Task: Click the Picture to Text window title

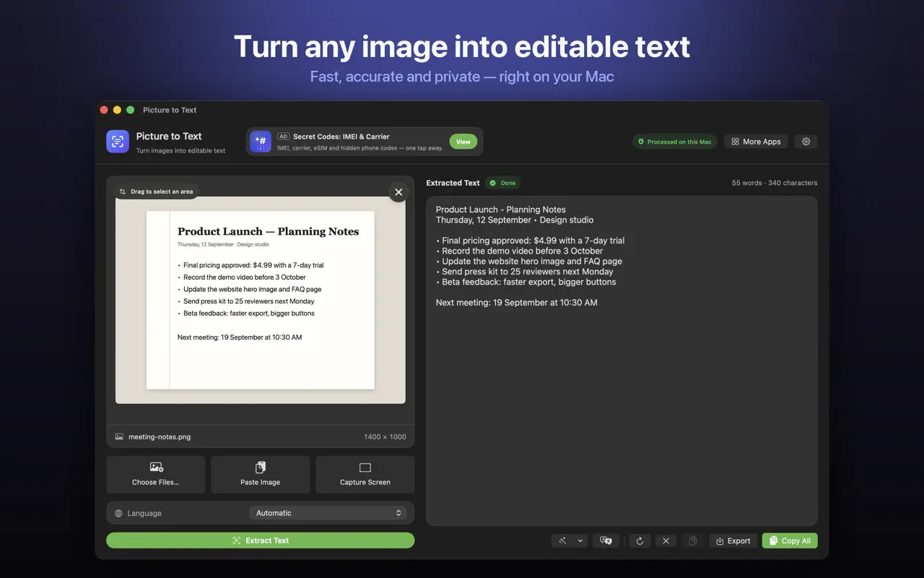Action: [x=170, y=110]
